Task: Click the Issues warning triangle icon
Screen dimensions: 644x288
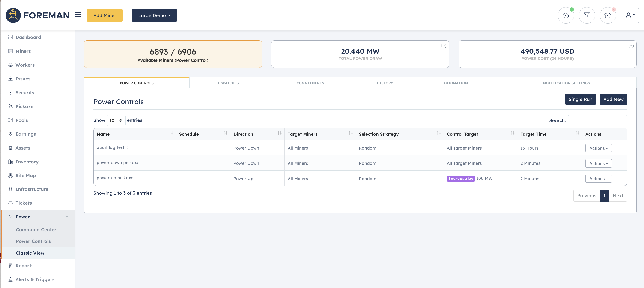Action: pos(11,79)
